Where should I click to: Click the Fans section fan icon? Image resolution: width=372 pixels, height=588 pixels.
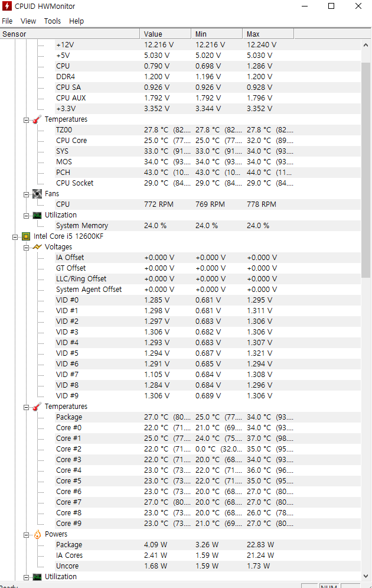pos(37,194)
